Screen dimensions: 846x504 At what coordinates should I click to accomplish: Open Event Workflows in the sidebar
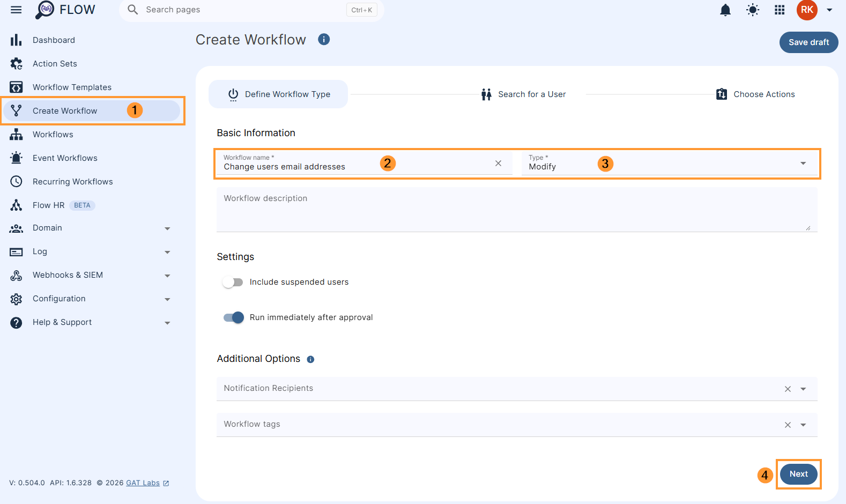pyautogui.click(x=92, y=158)
